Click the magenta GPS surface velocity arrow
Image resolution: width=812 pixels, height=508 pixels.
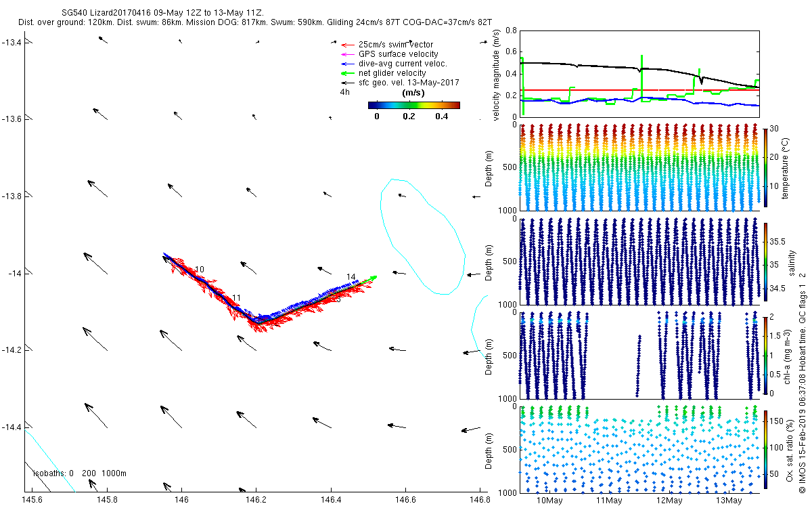[348, 54]
